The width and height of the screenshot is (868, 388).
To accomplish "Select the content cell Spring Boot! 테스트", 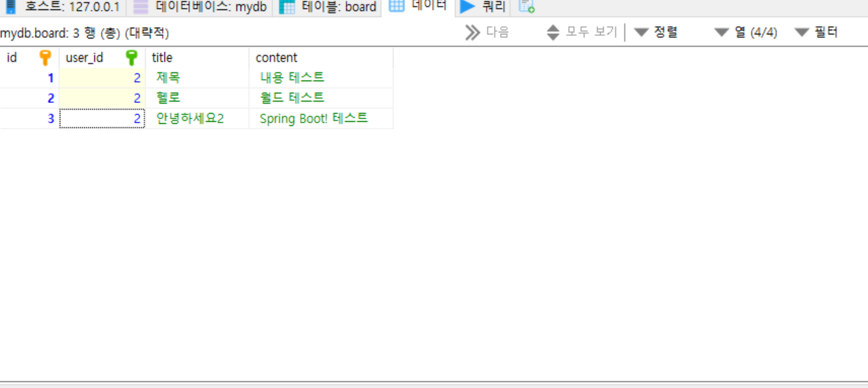I will click(x=321, y=118).
